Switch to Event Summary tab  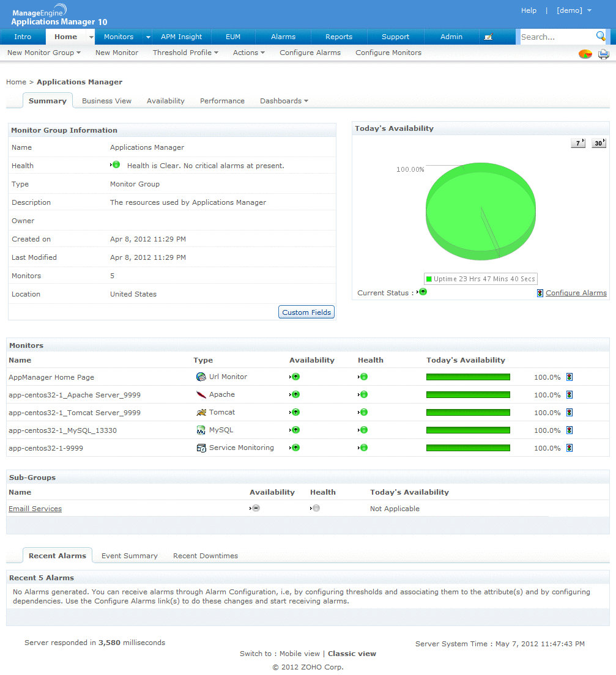pyautogui.click(x=130, y=556)
